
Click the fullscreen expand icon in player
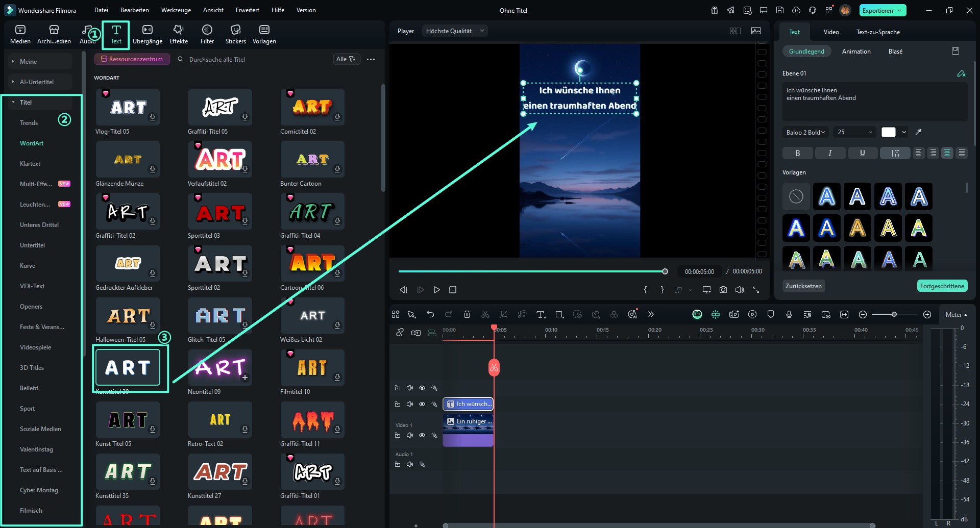[756, 290]
